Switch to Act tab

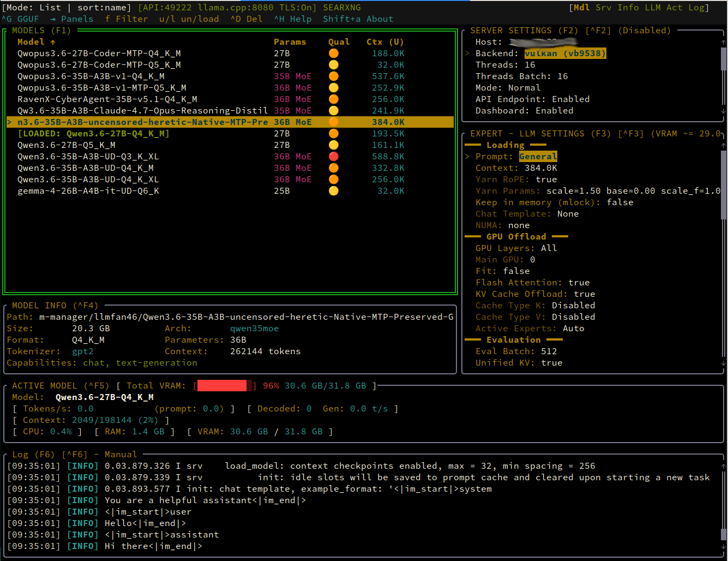pyautogui.click(x=675, y=8)
